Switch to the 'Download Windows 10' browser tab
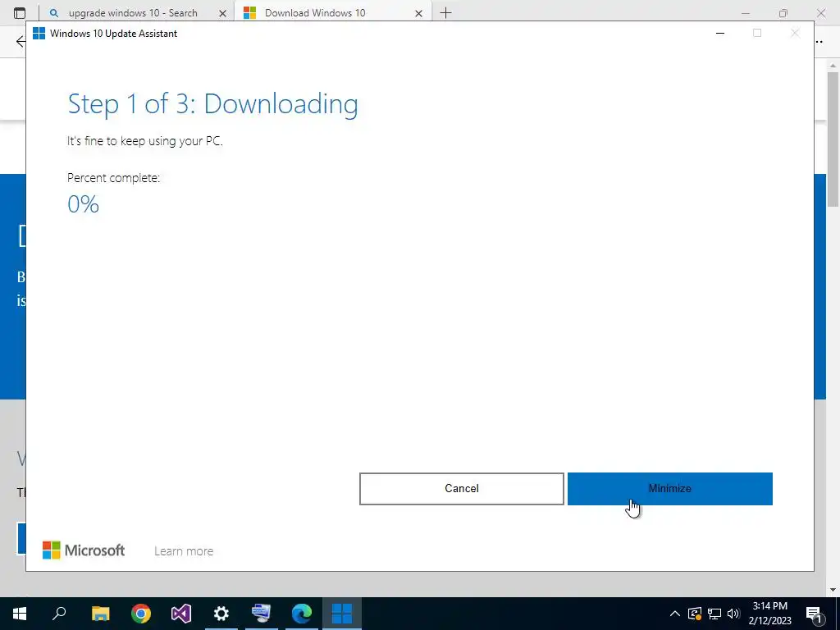Viewport: 840px width, 630px height. tap(315, 13)
